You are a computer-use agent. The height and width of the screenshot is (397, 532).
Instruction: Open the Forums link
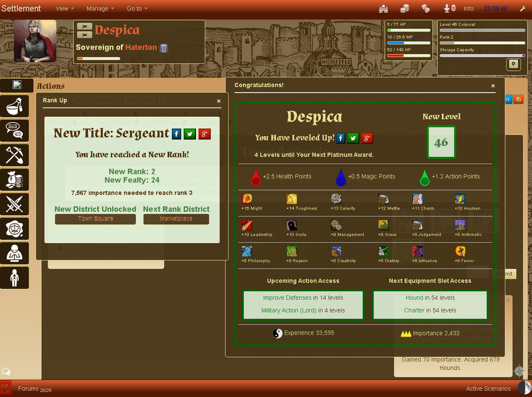[28, 389]
